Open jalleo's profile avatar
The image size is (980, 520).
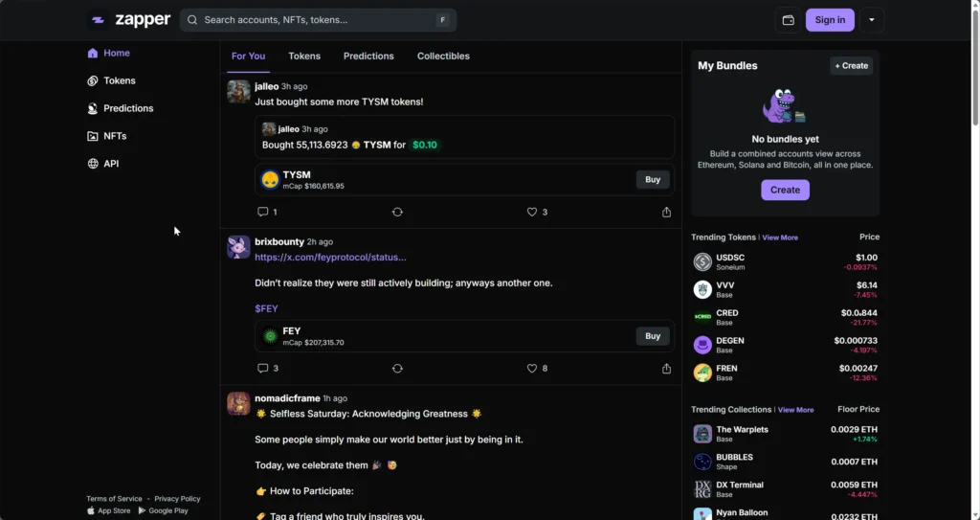point(238,91)
